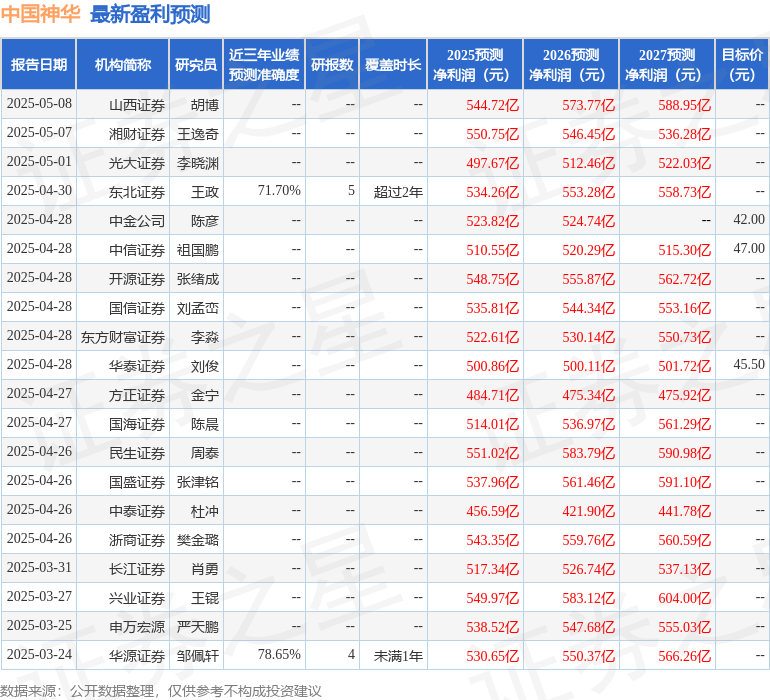The height and width of the screenshot is (700, 770).
Task: Click analyst name 邹佩轩
Action: [x=198, y=656]
